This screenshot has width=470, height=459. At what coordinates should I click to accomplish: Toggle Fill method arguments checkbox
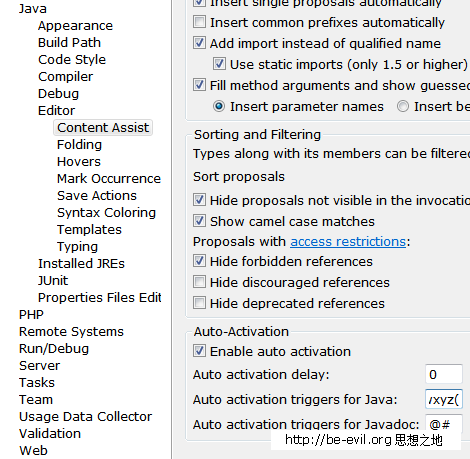(199, 85)
